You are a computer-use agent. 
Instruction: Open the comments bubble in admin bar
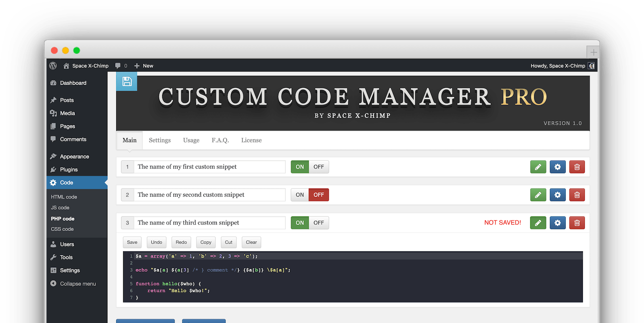point(118,66)
